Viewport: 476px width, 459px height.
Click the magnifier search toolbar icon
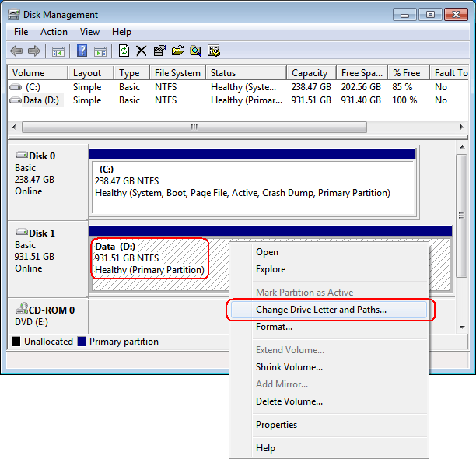[x=195, y=51]
